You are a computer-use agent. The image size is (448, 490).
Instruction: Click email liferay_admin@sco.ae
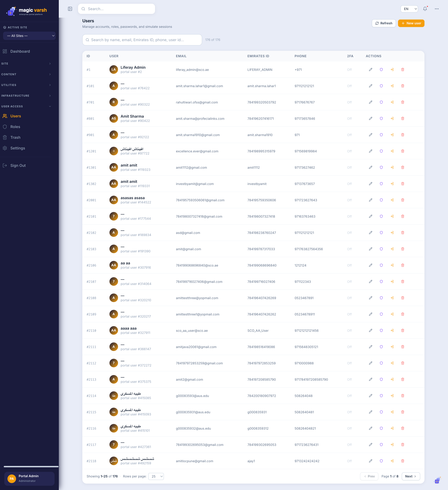click(x=192, y=70)
